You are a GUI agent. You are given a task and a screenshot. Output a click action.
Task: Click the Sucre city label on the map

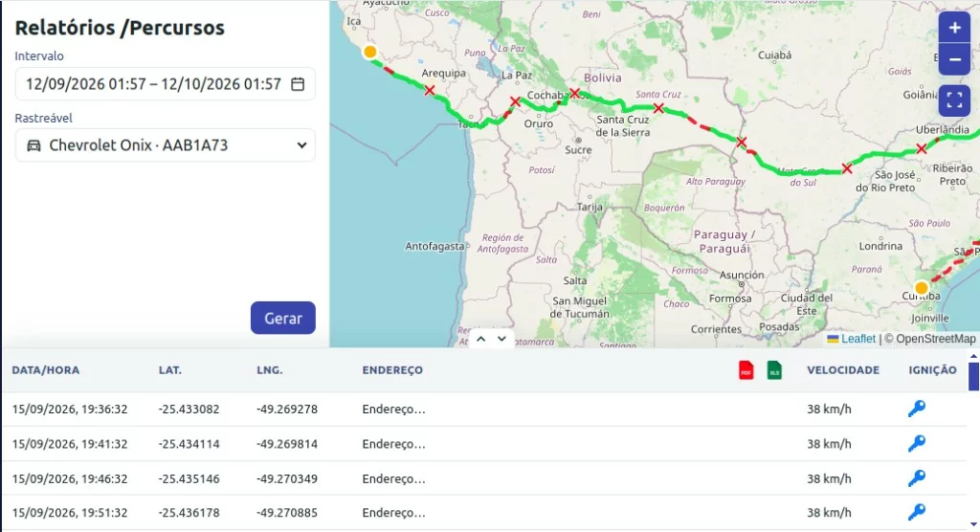point(578,150)
